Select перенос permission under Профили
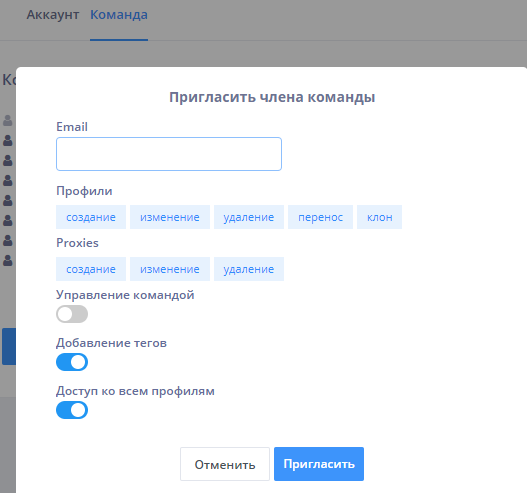The image size is (527, 493). [320, 217]
